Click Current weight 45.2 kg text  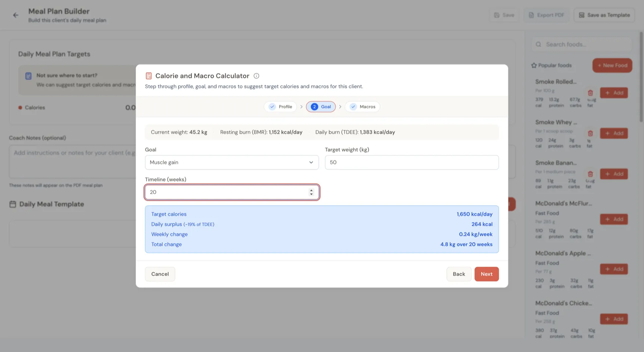(179, 132)
